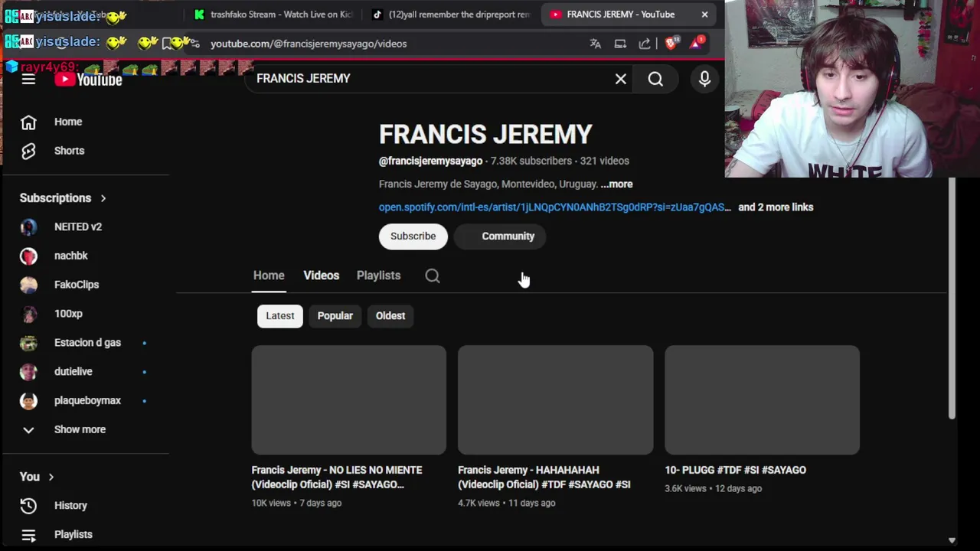Open the 10- PLUGG #TDF title
The width and height of the screenshot is (980, 551).
pos(735,470)
